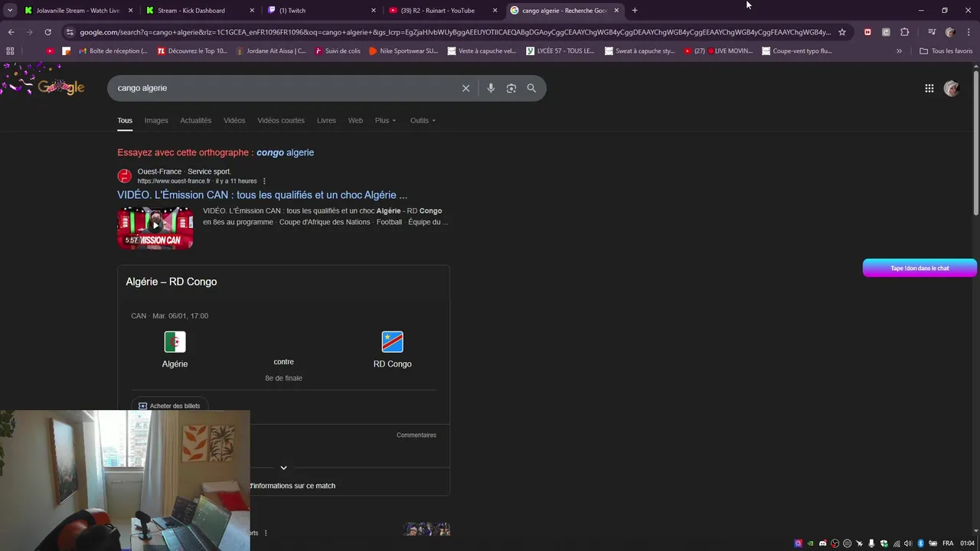Open the Algérie – RD Congo match heading

(x=171, y=282)
